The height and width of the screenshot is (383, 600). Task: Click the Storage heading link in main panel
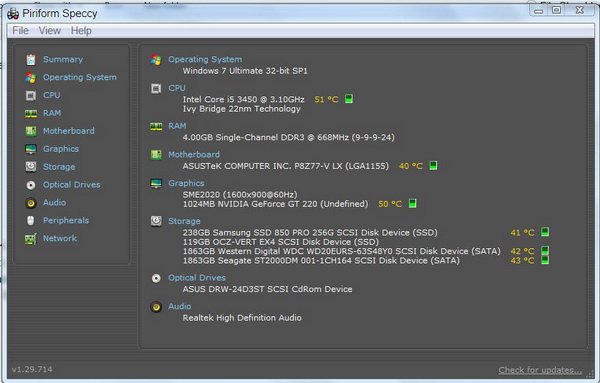tap(184, 221)
